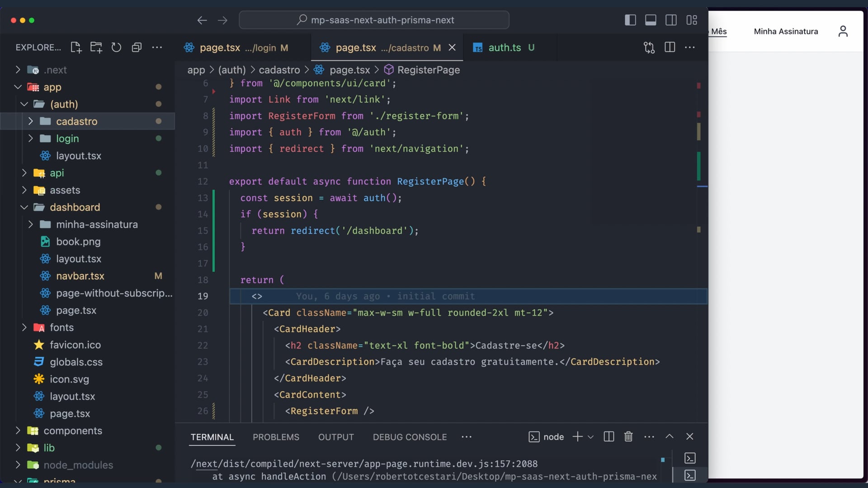Viewport: 868px width, 488px height.
Task: Open the new terminal launch profile dropdown
Action: [590, 437]
